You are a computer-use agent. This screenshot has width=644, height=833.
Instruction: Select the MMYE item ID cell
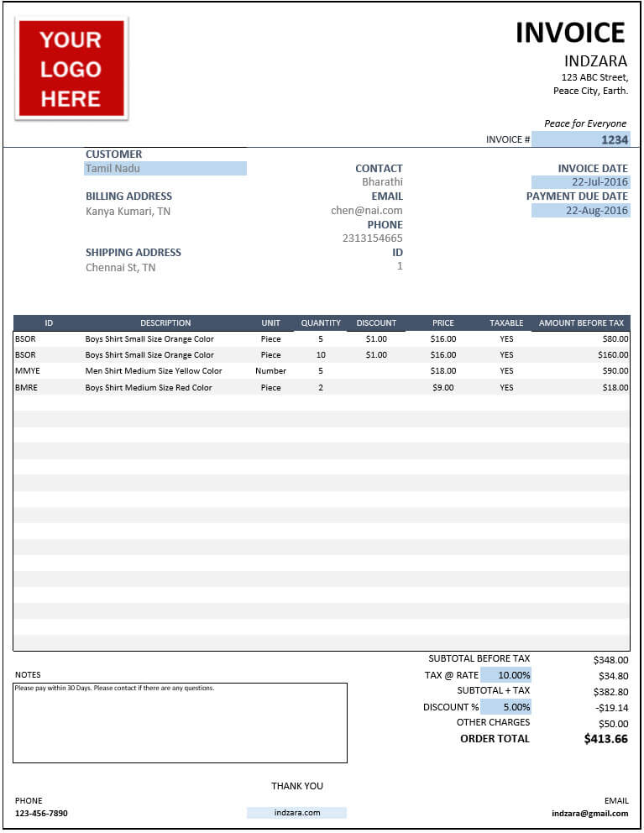[x=28, y=371]
